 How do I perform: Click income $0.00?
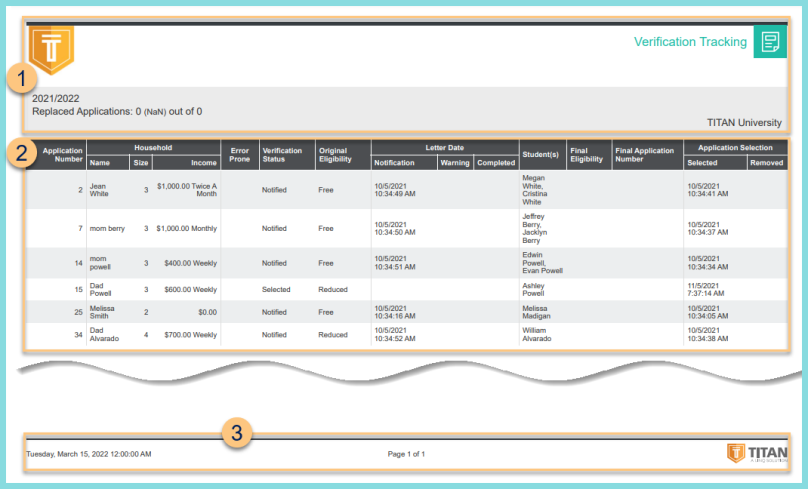coord(207,312)
